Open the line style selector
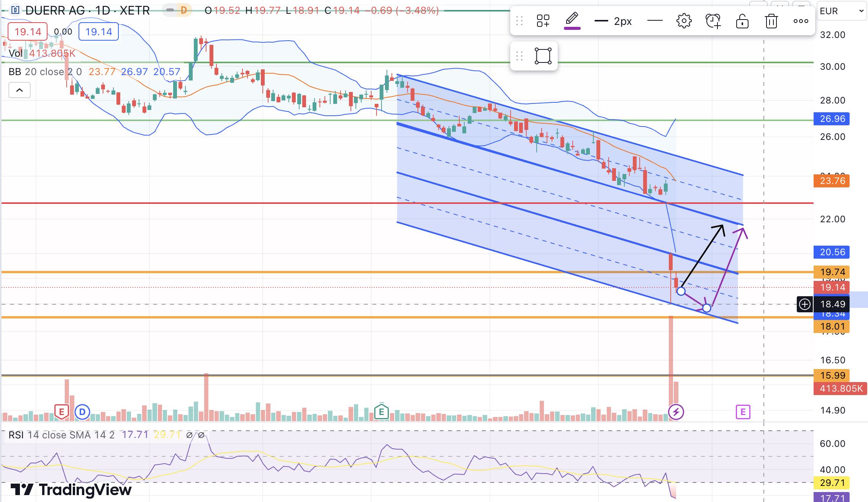This screenshot has width=868, height=502. point(655,21)
